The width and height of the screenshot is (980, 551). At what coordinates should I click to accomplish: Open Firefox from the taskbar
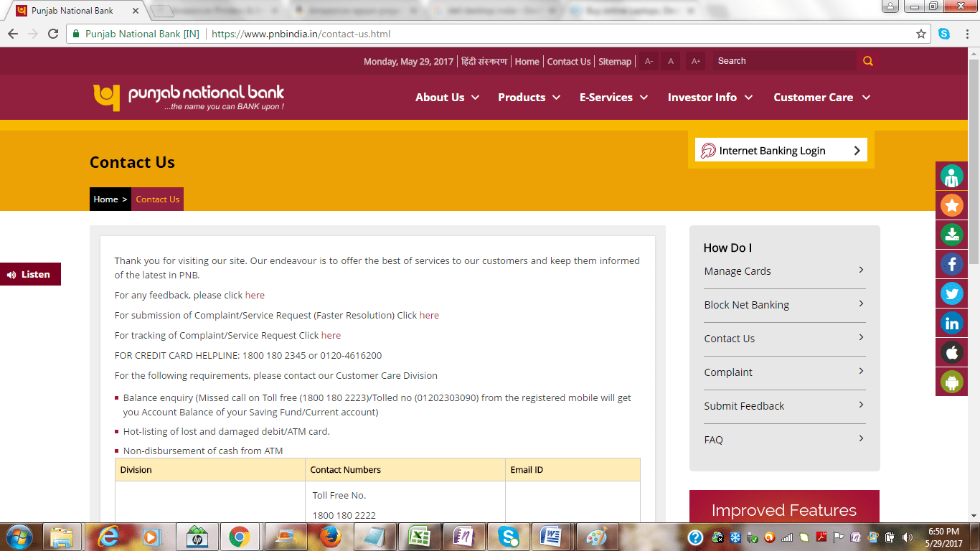coord(330,537)
